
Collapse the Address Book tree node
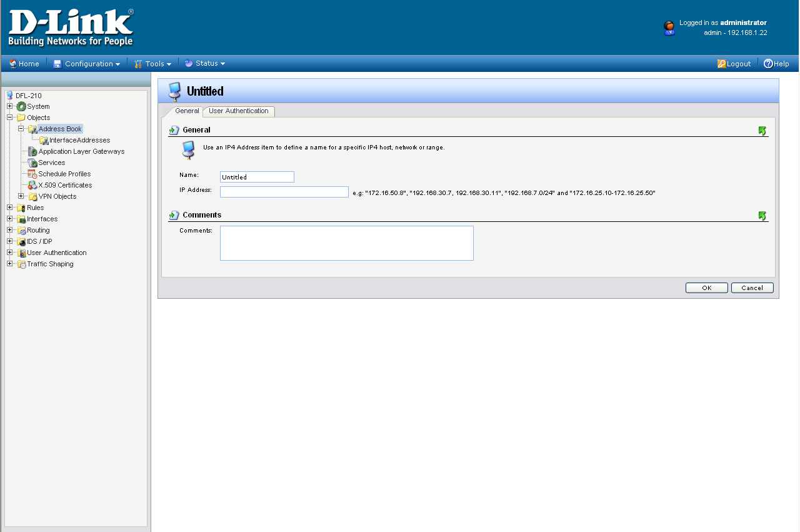(x=21, y=129)
